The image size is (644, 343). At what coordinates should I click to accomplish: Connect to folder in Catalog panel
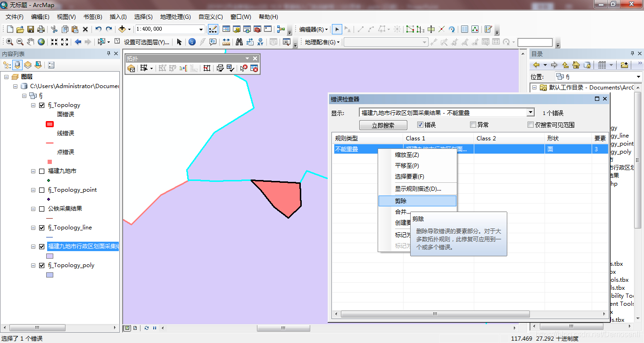point(624,65)
